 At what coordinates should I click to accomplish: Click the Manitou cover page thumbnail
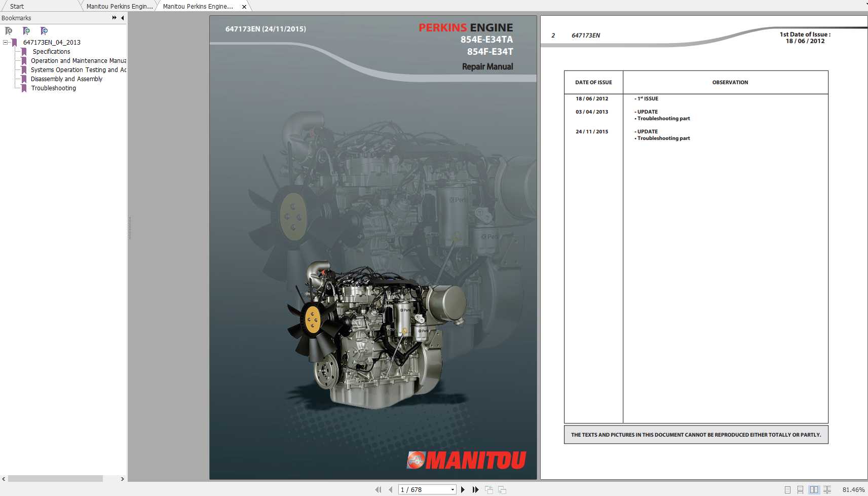point(373,247)
